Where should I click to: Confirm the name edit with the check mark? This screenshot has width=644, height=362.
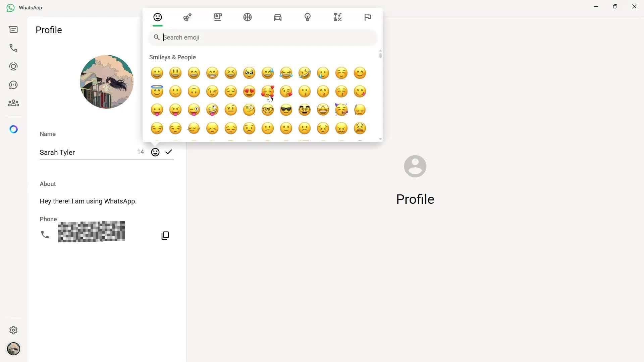tap(169, 152)
